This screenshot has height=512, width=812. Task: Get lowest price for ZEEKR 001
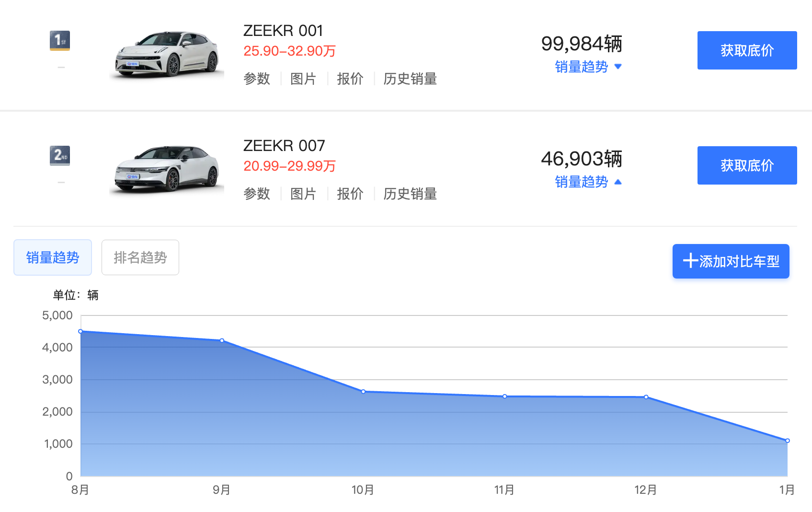(747, 50)
